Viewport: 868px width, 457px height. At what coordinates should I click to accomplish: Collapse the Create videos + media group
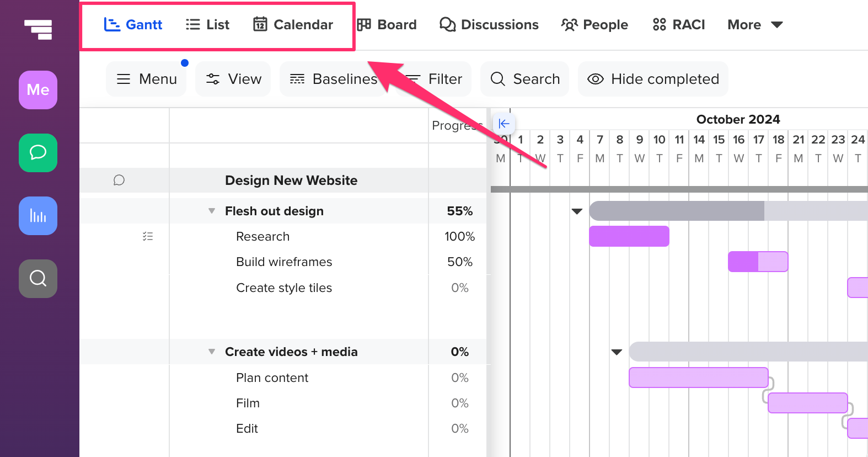[212, 352]
